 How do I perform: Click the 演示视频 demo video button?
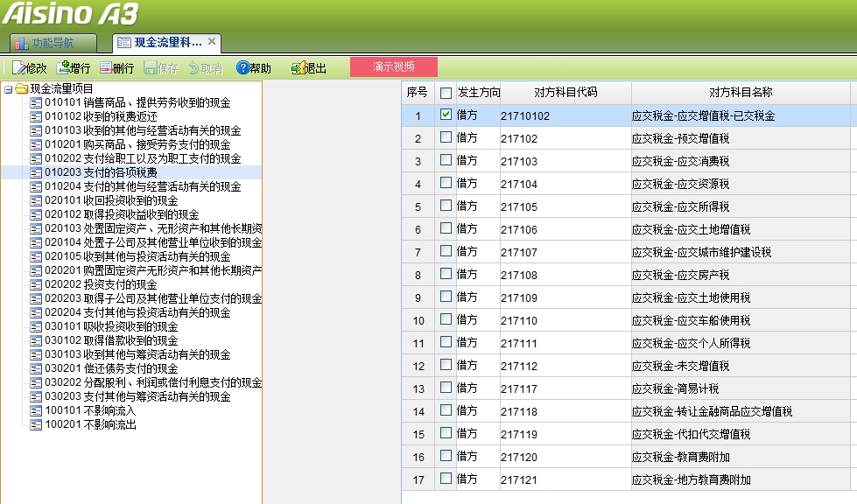(393, 67)
